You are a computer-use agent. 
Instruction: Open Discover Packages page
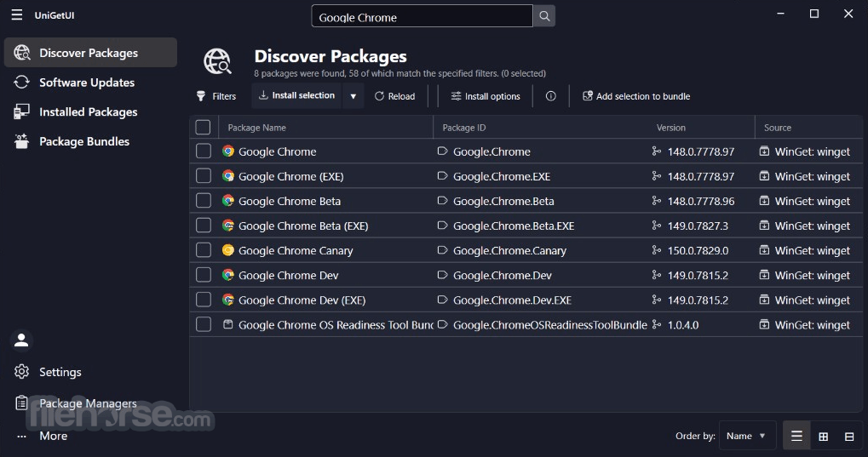(90, 53)
